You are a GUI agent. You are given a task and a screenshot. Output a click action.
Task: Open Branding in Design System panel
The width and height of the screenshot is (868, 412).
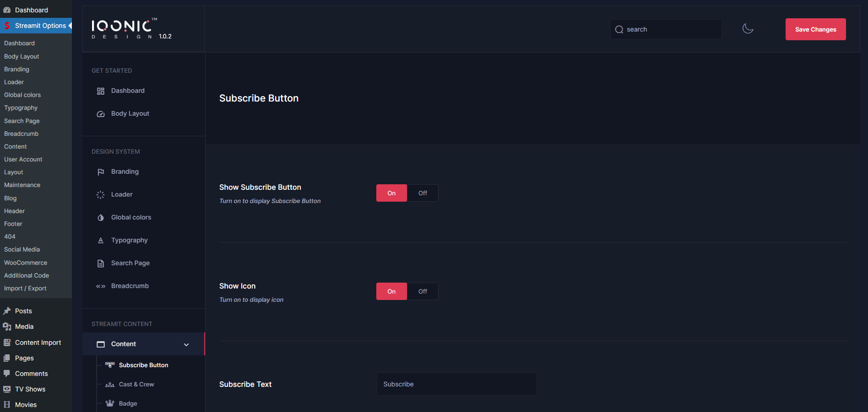(125, 171)
